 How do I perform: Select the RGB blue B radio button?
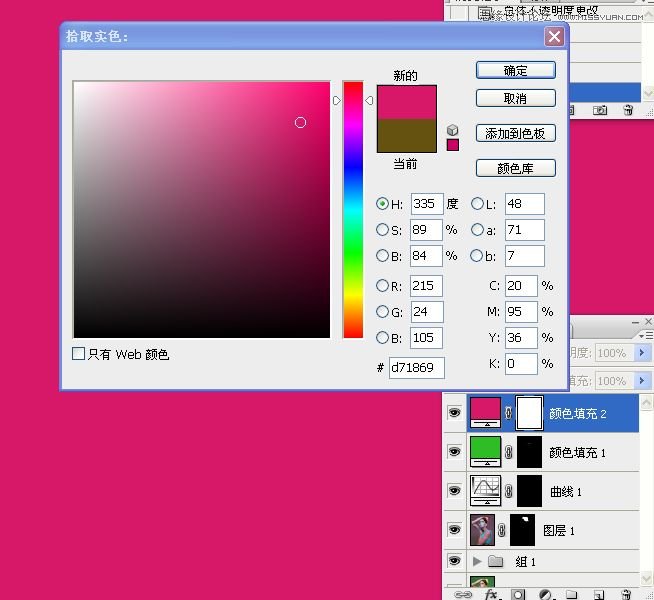[382, 337]
